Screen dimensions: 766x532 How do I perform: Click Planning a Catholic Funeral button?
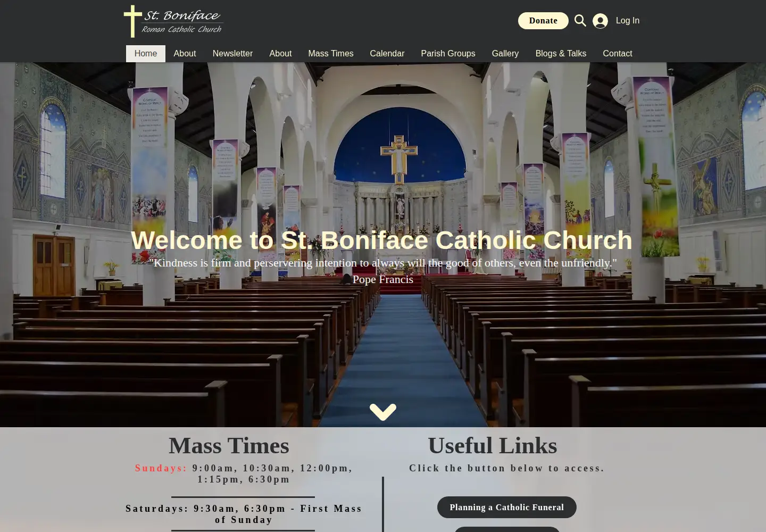coord(507,507)
